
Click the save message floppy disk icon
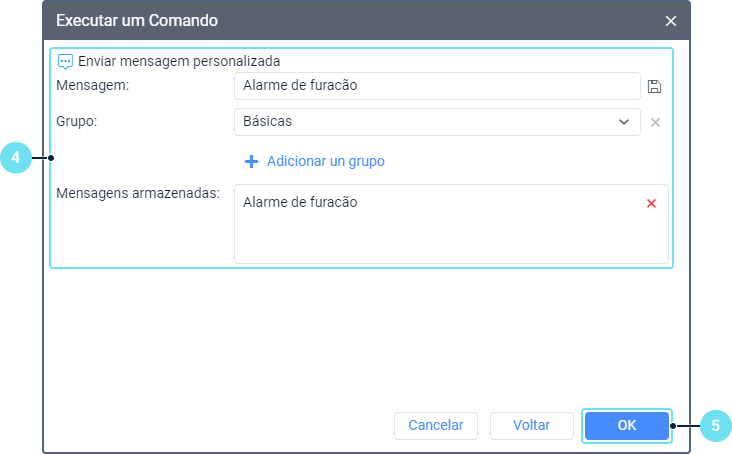[x=655, y=86]
